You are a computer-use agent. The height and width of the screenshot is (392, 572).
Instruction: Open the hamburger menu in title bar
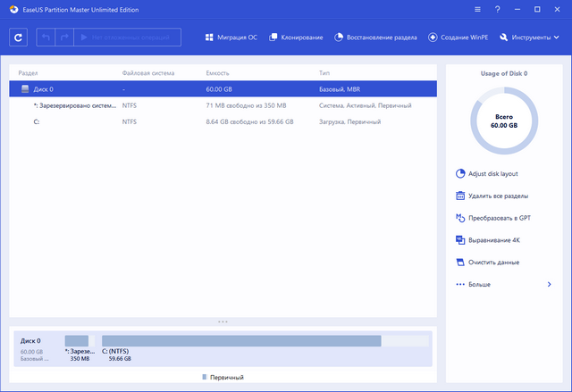coord(479,9)
